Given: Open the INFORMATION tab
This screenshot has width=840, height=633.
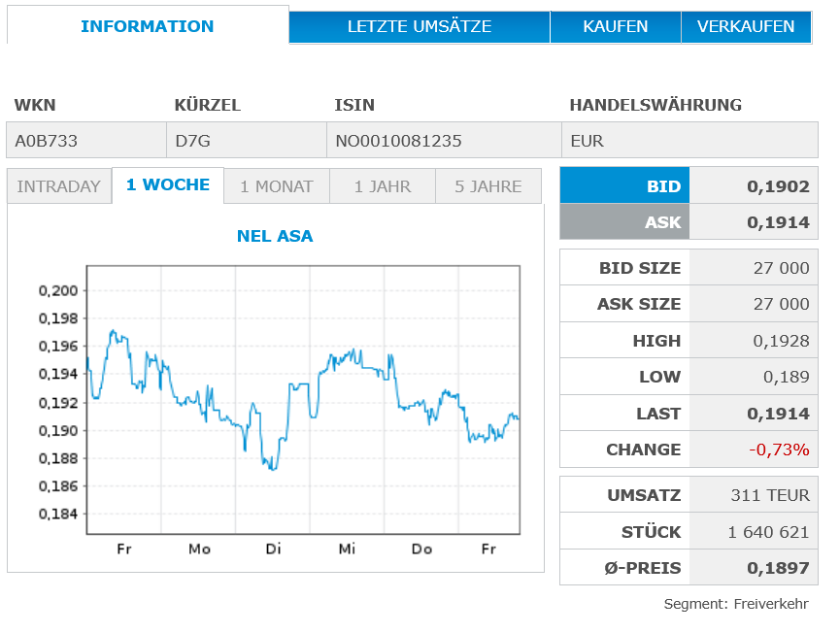Looking at the screenshot, I should (148, 25).
